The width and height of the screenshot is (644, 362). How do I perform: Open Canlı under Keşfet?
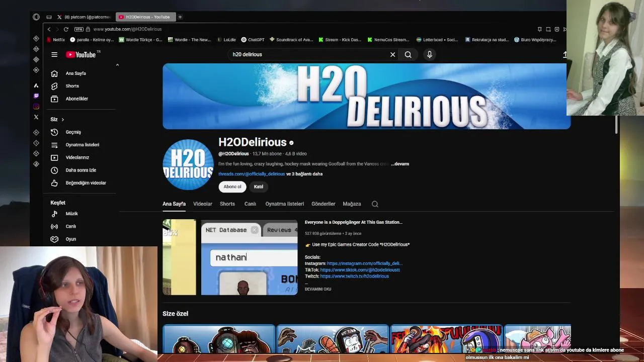click(70, 226)
